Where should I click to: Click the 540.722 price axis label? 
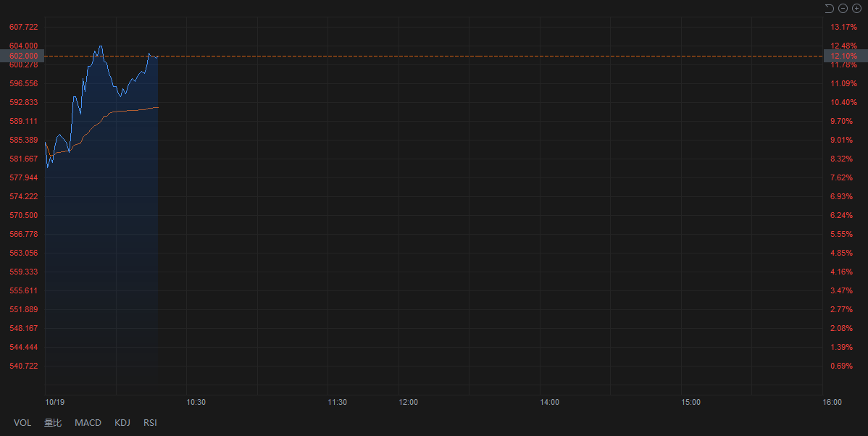(24, 366)
